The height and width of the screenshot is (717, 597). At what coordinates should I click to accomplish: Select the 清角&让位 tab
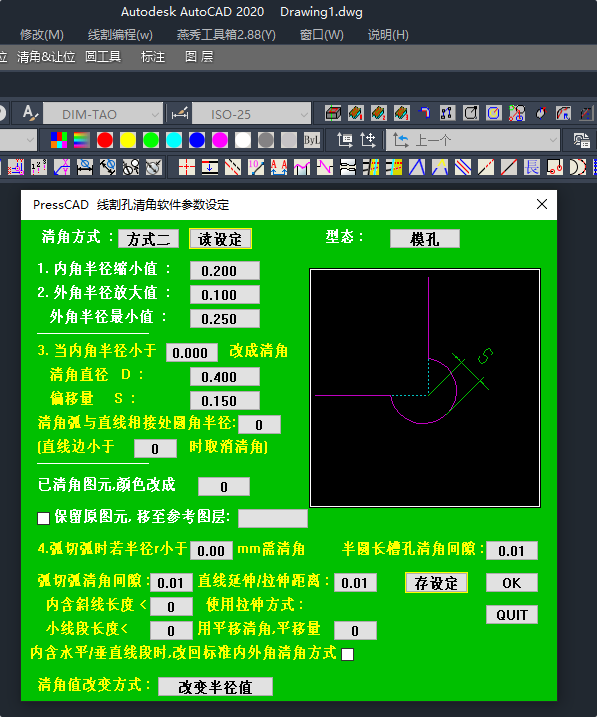point(46,57)
